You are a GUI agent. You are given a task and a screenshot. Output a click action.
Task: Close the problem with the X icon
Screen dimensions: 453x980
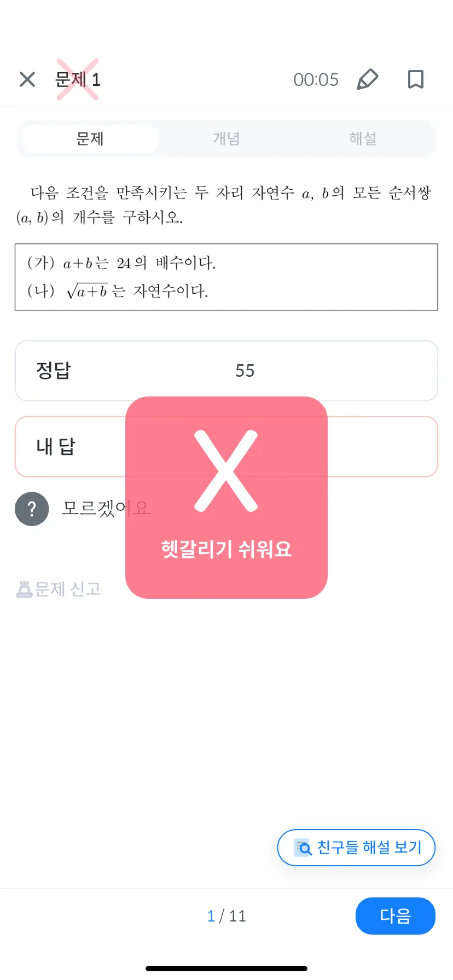tap(27, 79)
